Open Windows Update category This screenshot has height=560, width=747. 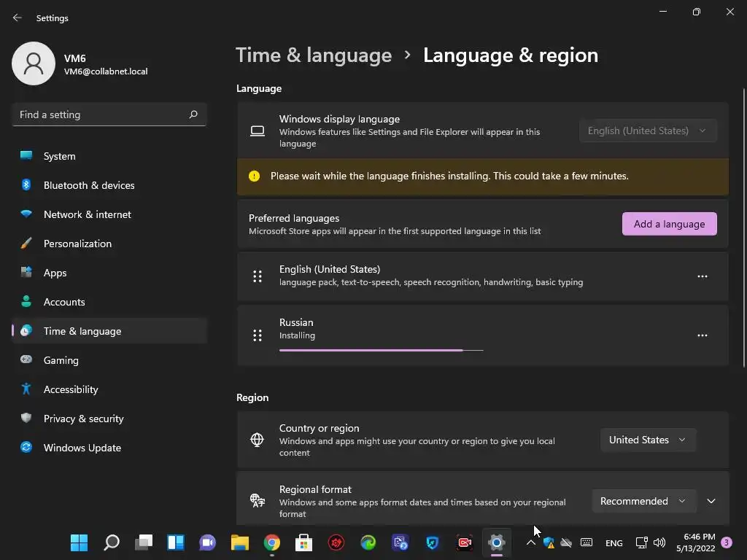click(x=109, y=448)
